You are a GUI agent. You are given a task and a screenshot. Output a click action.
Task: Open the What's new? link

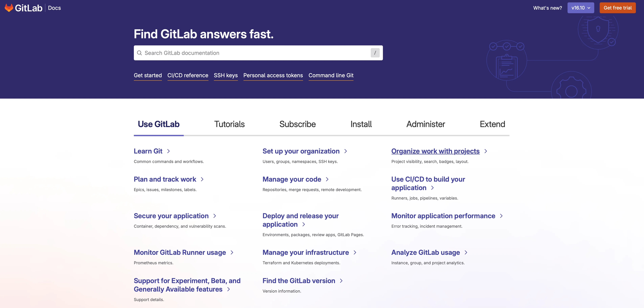[x=547, y=8]
